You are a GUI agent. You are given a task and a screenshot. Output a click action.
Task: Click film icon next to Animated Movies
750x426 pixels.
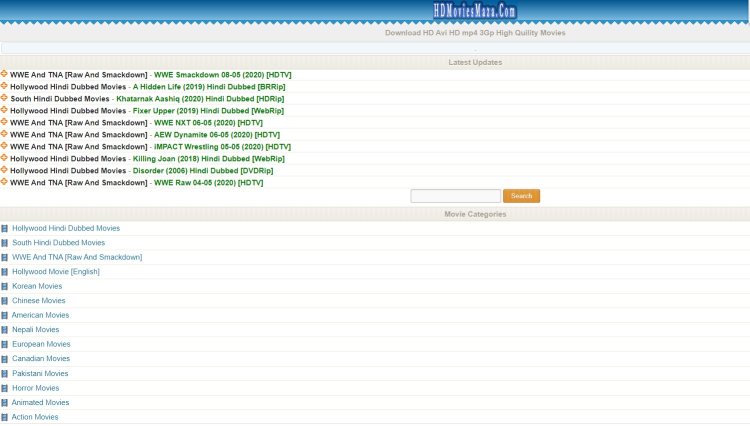4,403
